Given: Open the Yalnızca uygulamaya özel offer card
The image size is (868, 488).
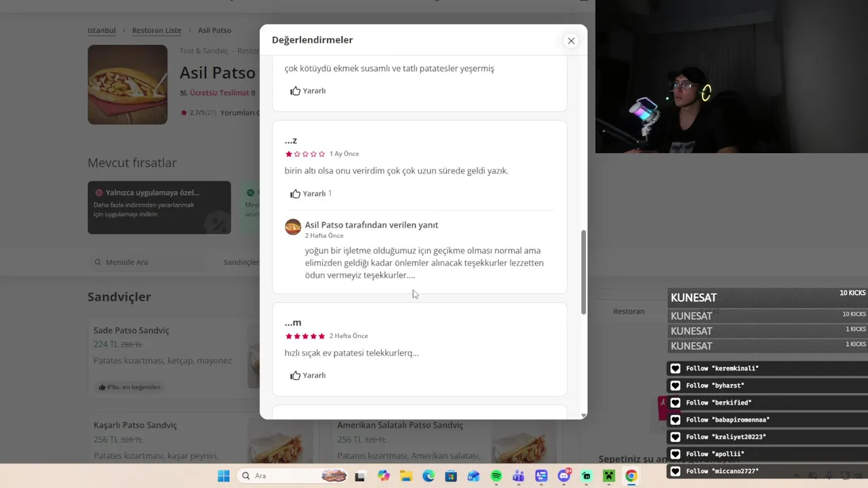Looking at the screenshot, I should pos(159,207).
